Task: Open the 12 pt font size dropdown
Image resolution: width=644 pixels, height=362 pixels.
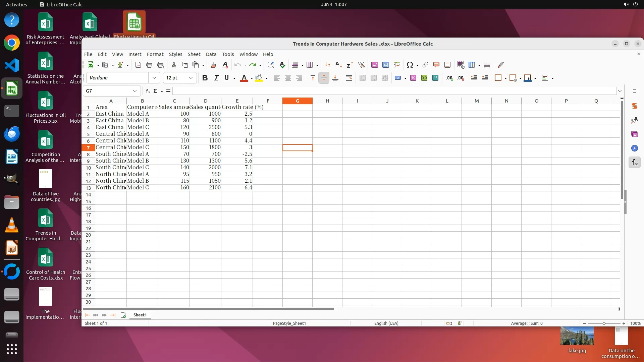Action: (x=191, y=78)
